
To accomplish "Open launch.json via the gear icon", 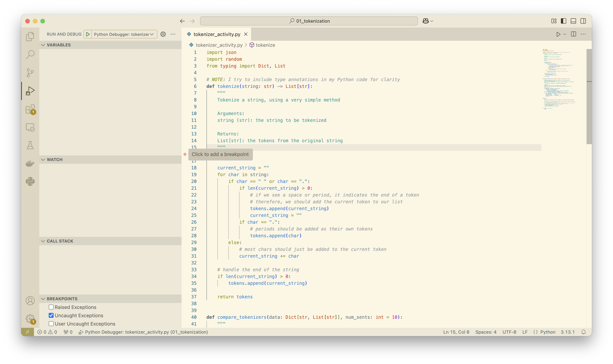I will (x=163, y=34).
